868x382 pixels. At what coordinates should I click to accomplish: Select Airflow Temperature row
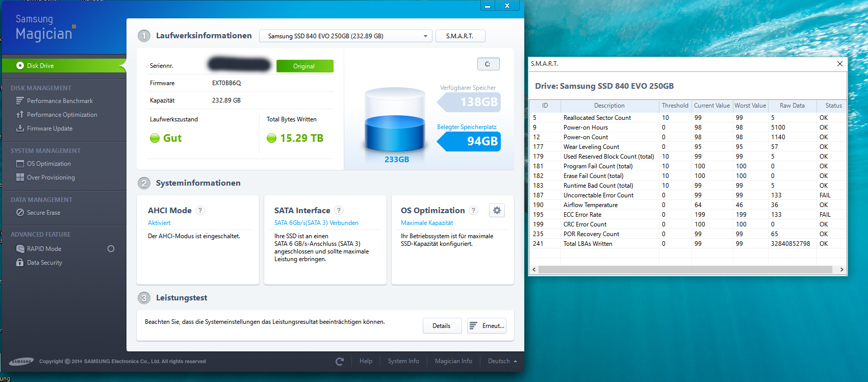[688, 205]
